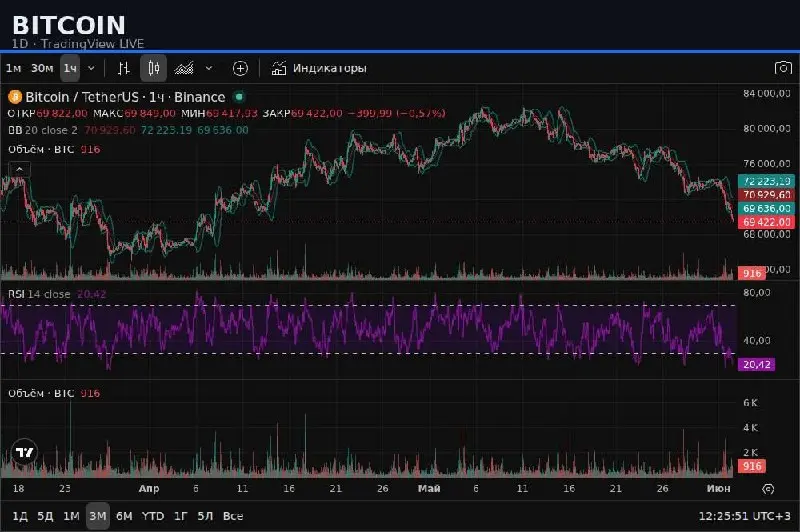Click the compare symbol plus icon

(x=240, y=68)
